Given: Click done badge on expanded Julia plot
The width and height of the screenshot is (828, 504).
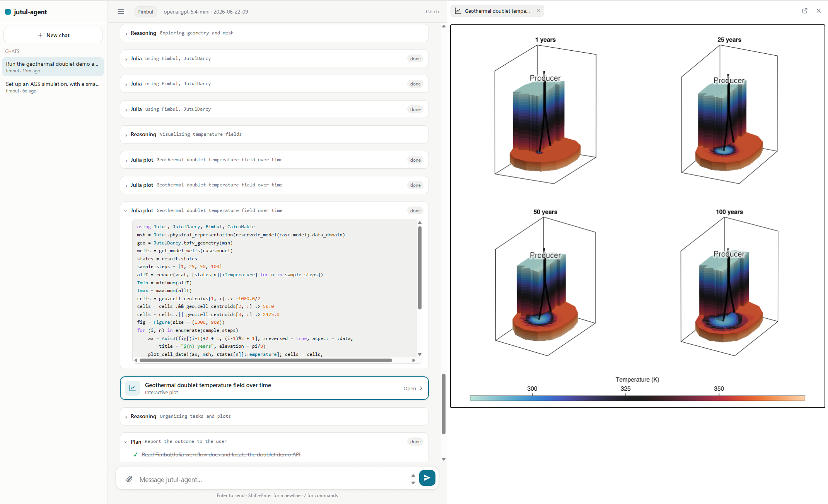Looking at the screenshot, I should tap(415, 211).
